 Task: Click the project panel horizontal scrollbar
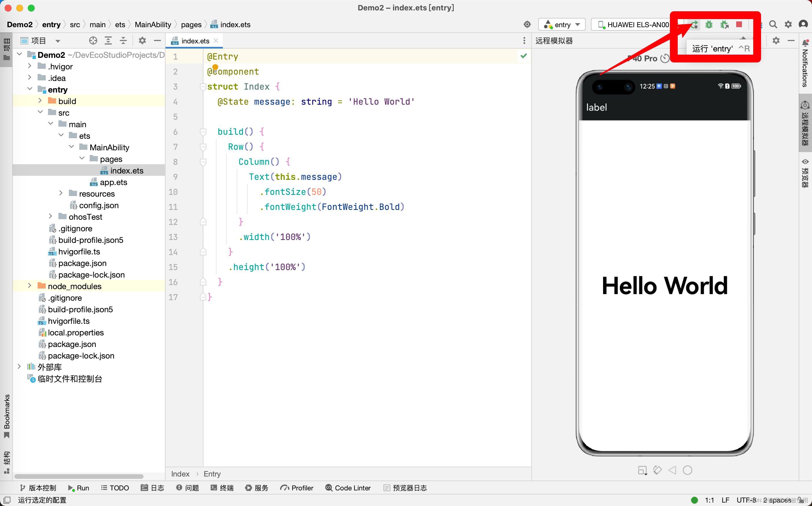(79, 476)
